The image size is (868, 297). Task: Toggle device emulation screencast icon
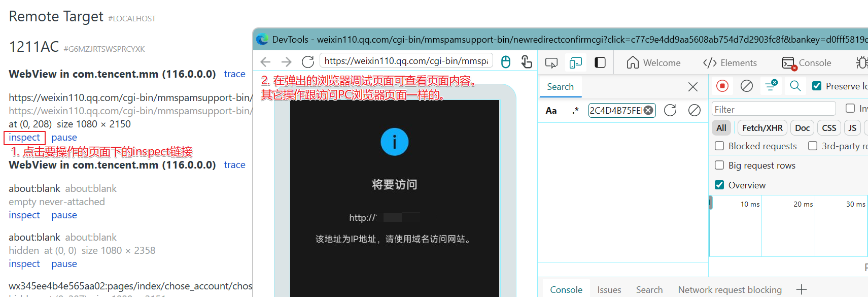coord(576,62)
